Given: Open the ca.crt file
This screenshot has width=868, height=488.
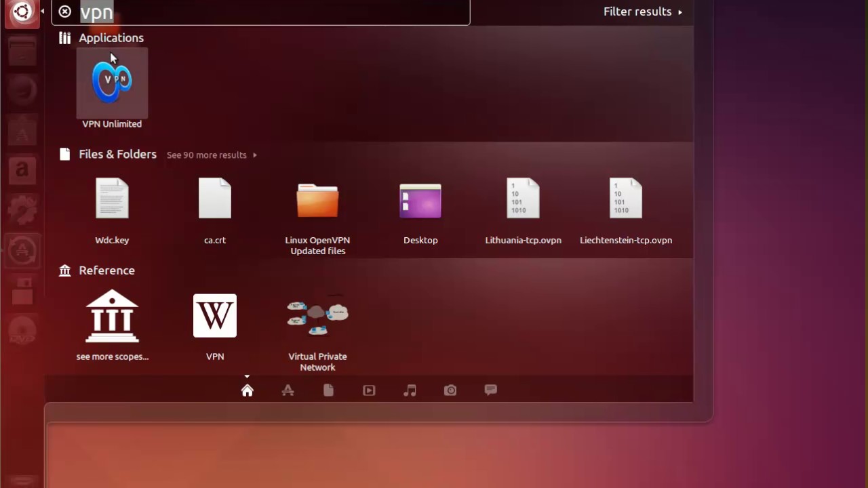Looking at the screenshot, I should [x=215, y=211].
